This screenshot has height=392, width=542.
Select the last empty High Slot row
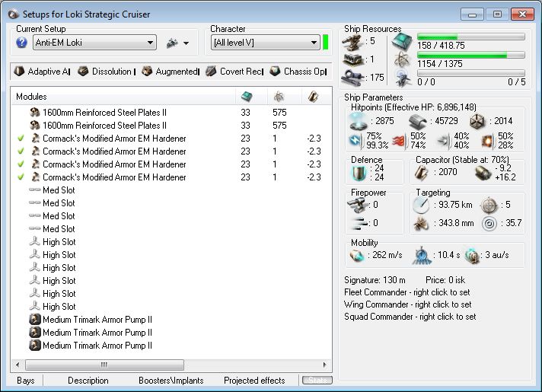click(171, 306)
